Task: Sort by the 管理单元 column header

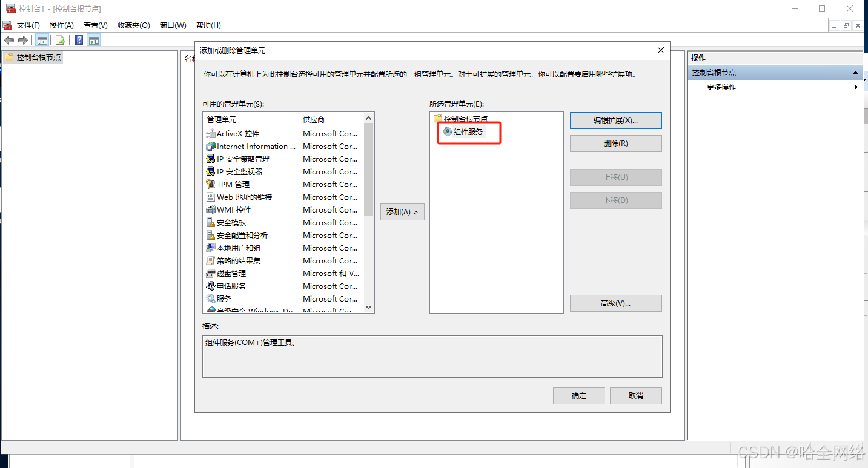Action: (x=251, y=120)
